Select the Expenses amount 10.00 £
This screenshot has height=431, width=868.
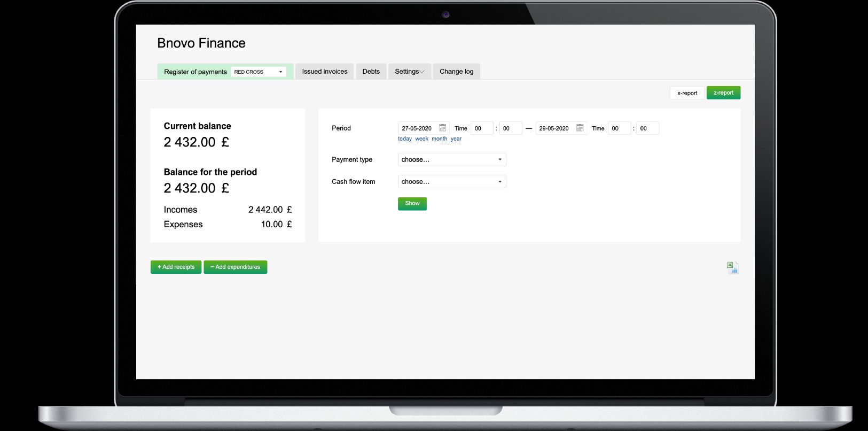(277, 225)
